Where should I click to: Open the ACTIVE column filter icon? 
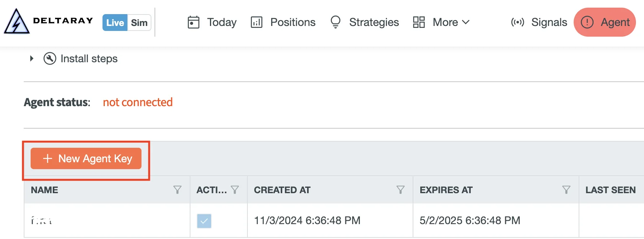click(235, 190)
